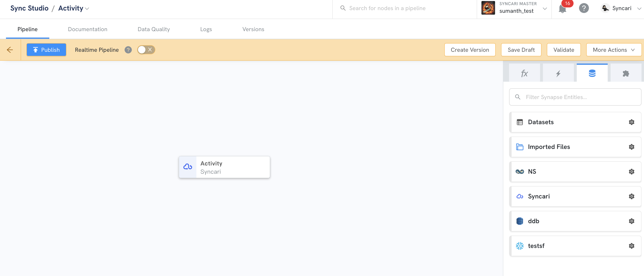Click the Imported Files folder icon
The width and height of the screenshot is (644, 276).
[519, 147]
